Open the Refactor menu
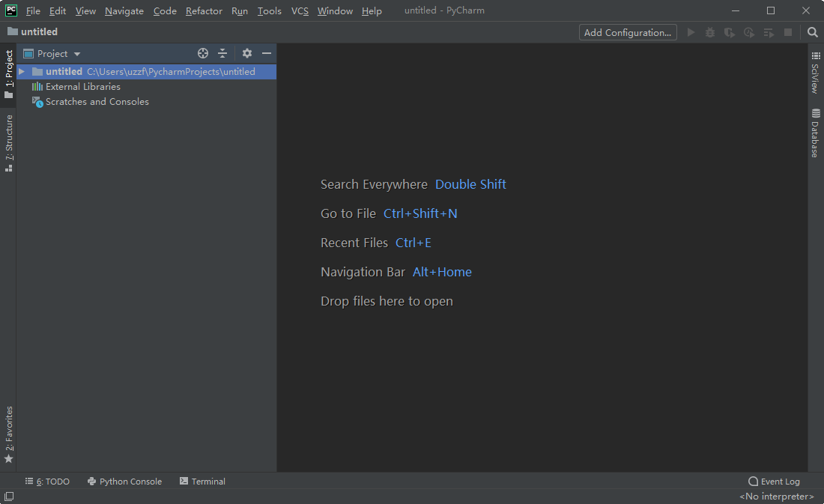This screenshot has height=504, width=824. click(204, 11)
